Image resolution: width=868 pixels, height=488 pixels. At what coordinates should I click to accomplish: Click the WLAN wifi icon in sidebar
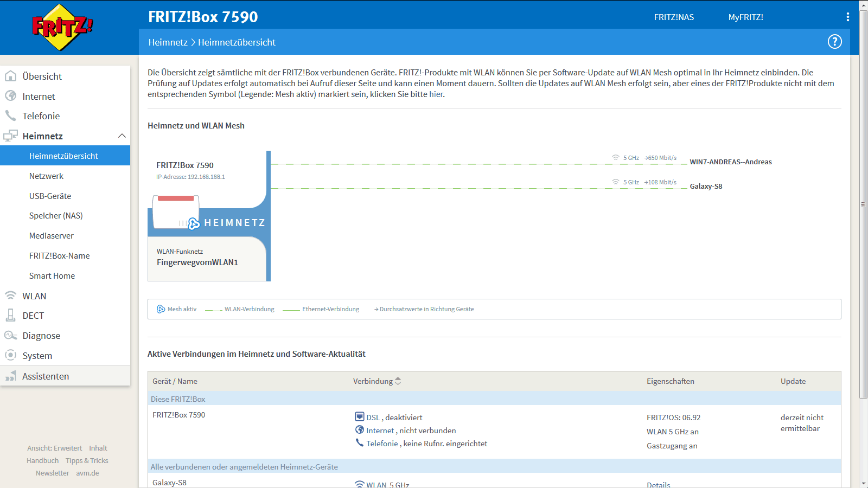(x=10, y=296)
